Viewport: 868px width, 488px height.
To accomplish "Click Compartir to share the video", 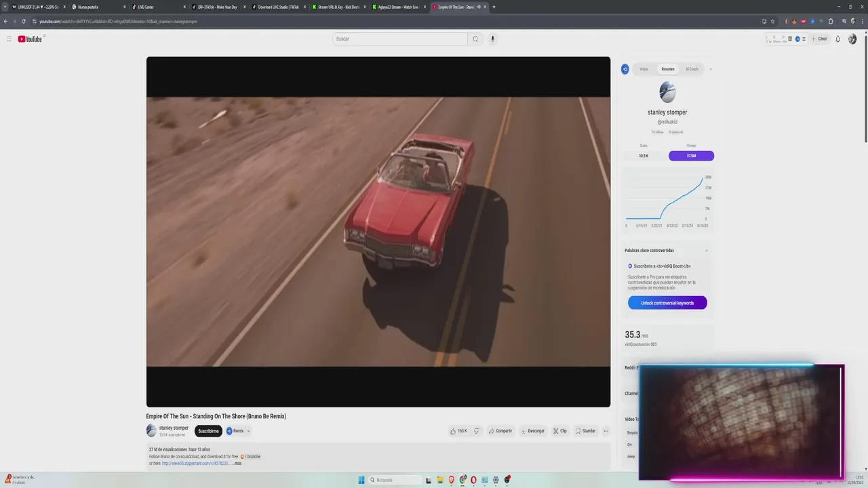I will (500, 431).
